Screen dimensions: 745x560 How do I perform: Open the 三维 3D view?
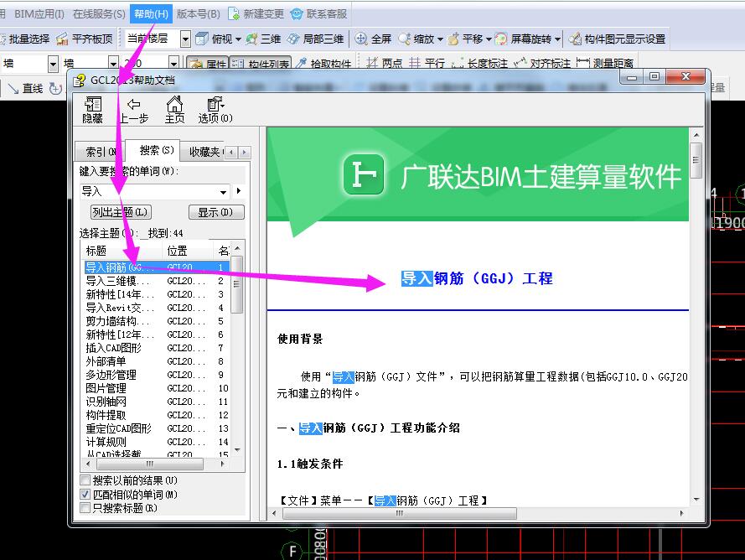point(263,39)
